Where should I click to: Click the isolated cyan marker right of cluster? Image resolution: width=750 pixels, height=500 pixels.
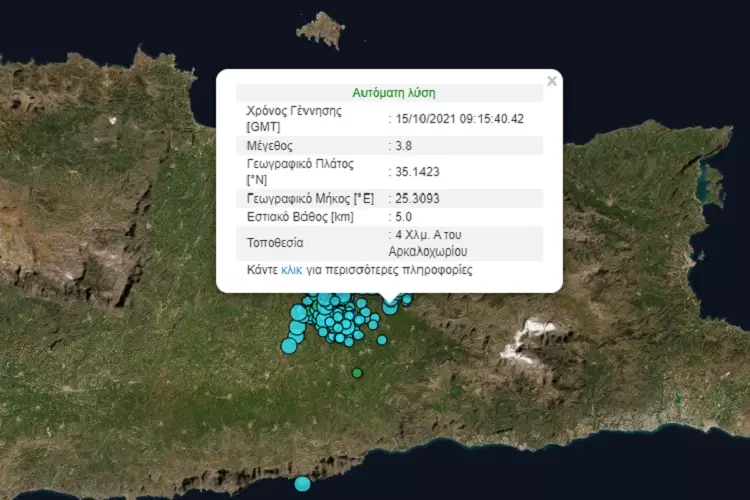pos(382,340)
